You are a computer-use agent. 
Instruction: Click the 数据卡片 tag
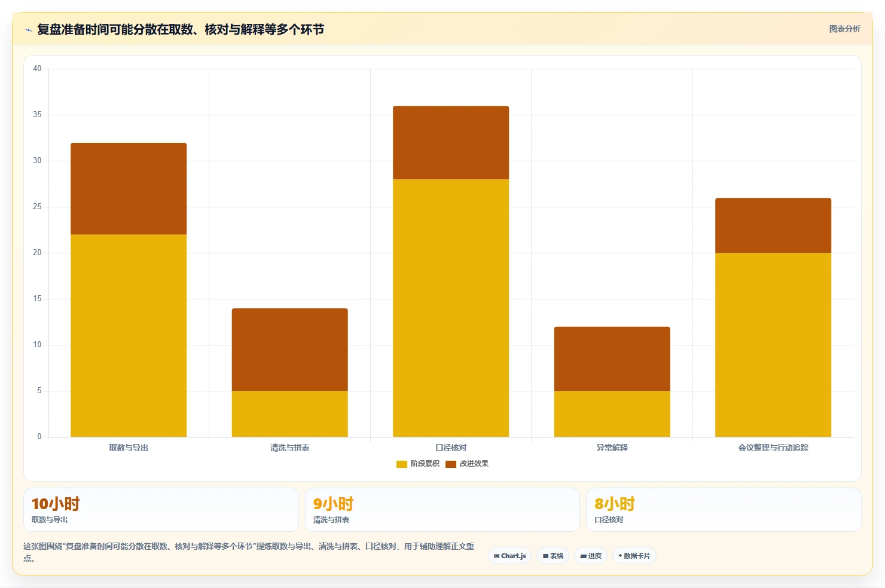tap(634, 556)
